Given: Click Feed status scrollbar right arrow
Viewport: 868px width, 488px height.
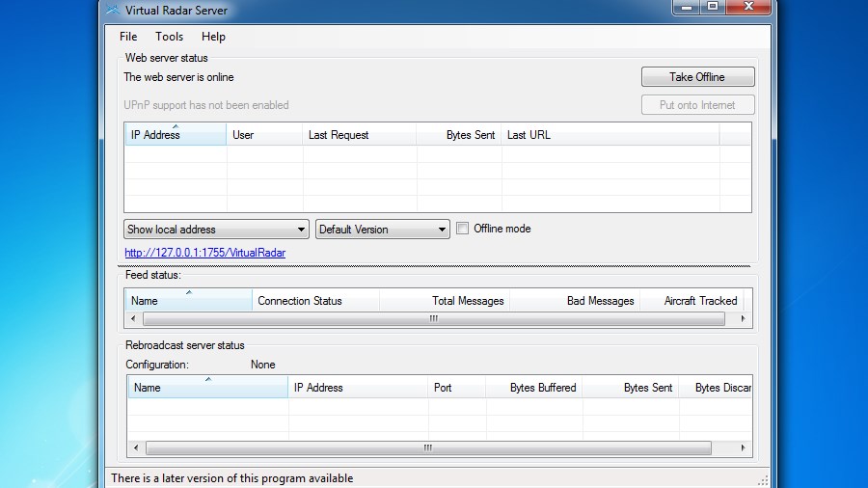Looking at the screenshot, I should pos(743,318).
